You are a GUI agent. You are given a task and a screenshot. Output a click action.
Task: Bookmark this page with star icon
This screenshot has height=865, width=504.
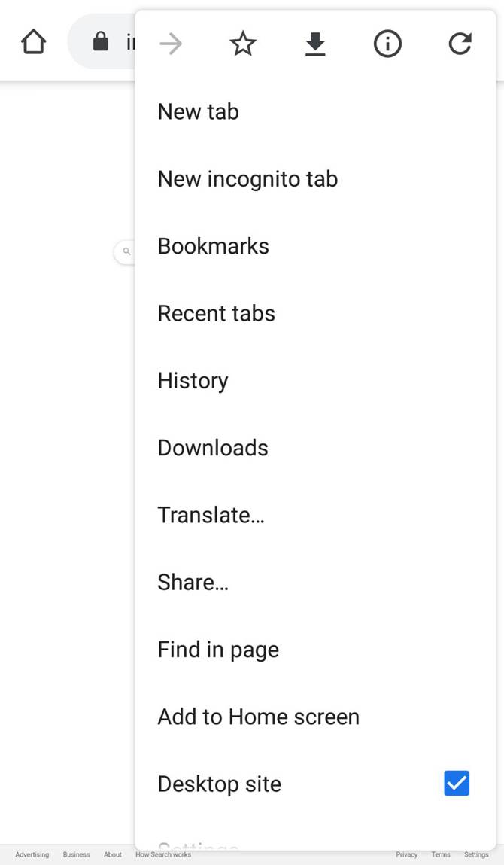243,44
